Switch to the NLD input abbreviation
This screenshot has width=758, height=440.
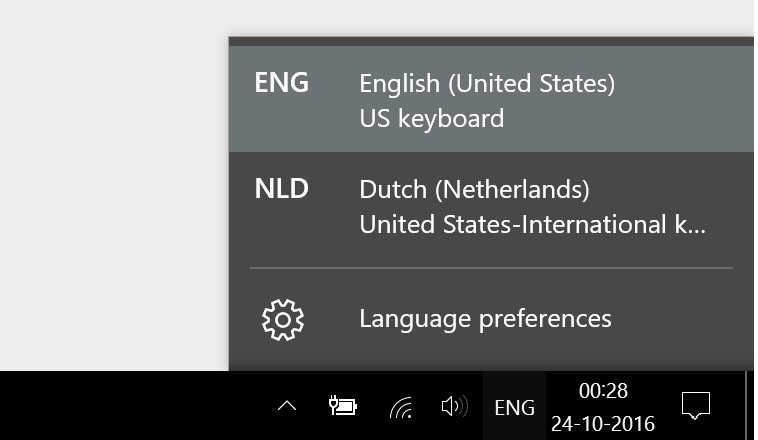point(281,188)
